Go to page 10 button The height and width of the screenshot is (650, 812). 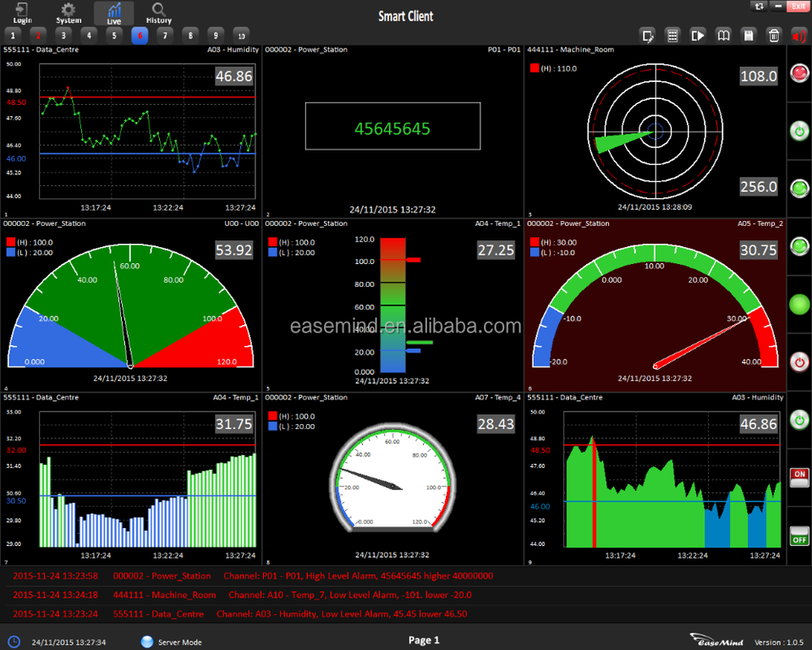241,35
